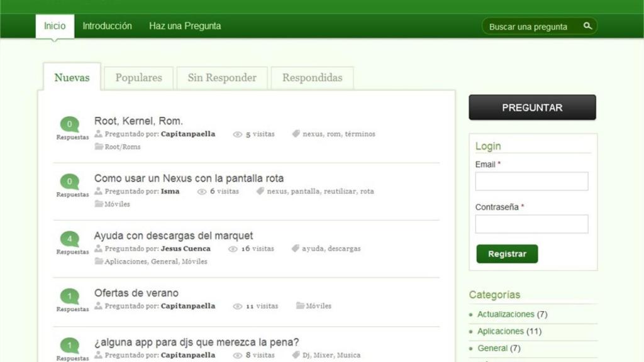The width and height of the screenshot is (644, 362).
Task: Click the folder icon beside Móviles
Action: pyautogui.click(x=98, y=204)
